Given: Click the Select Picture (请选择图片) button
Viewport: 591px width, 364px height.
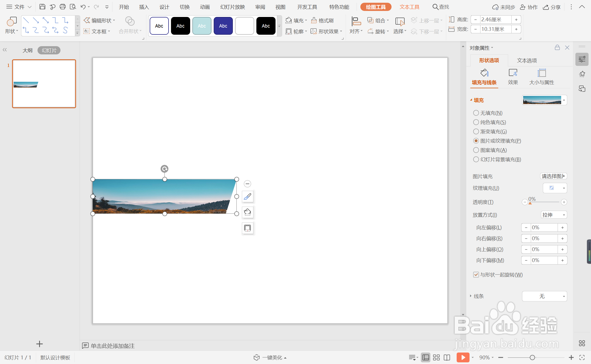Looking at the screenshot, I should coord(553,176).
